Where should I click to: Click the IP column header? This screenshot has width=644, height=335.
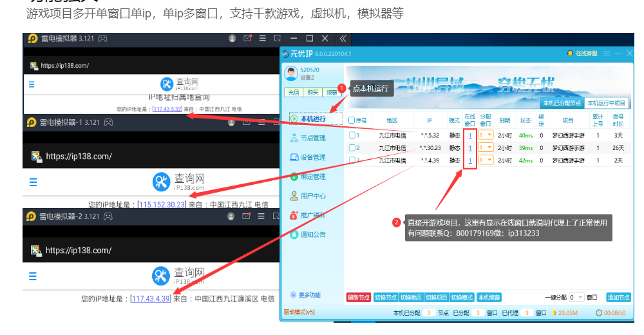[430, 120]
